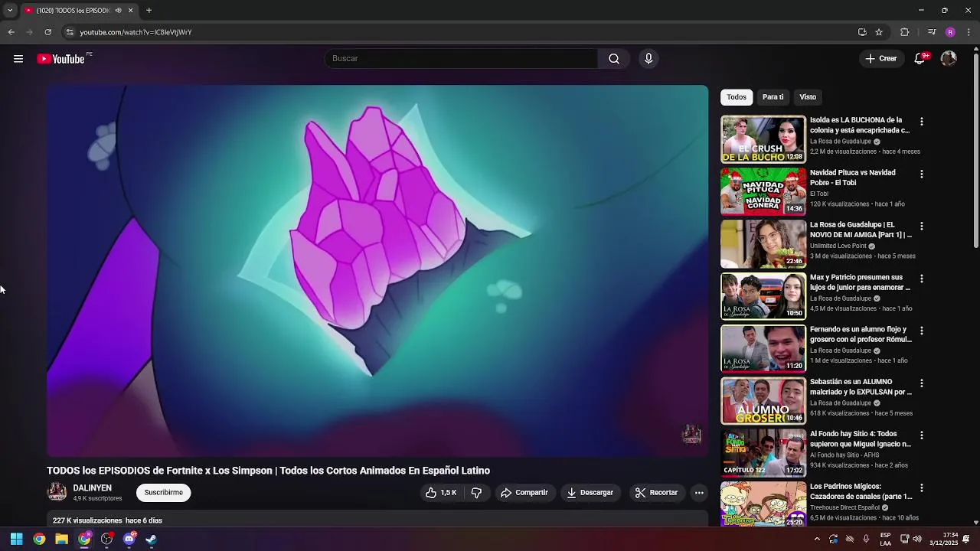Bookmark this page with star icon
Image resolution: width=980 pixels, height=551 pixels.
(x=879, y=32)
